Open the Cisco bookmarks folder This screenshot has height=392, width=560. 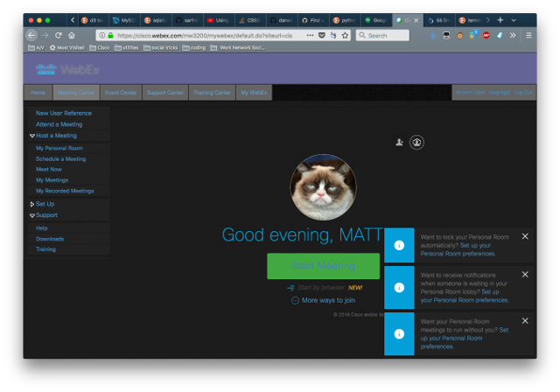coord(100,47)
